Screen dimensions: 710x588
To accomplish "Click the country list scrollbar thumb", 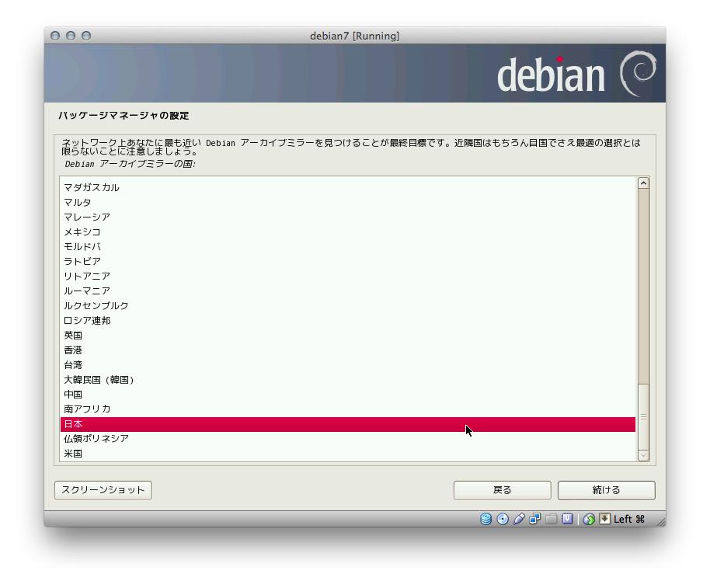I will [643, 416].
